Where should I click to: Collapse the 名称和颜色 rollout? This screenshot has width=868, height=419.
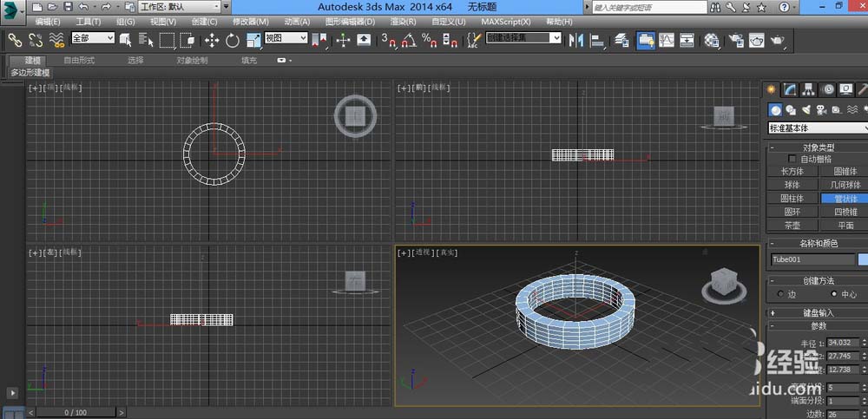pos(819,243)
